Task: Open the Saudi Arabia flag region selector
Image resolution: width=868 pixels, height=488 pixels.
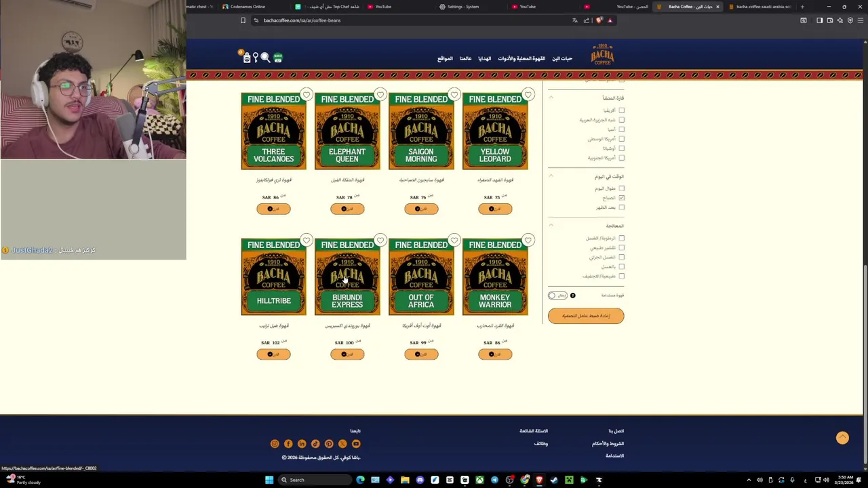Action: click(x=278, y=58)
